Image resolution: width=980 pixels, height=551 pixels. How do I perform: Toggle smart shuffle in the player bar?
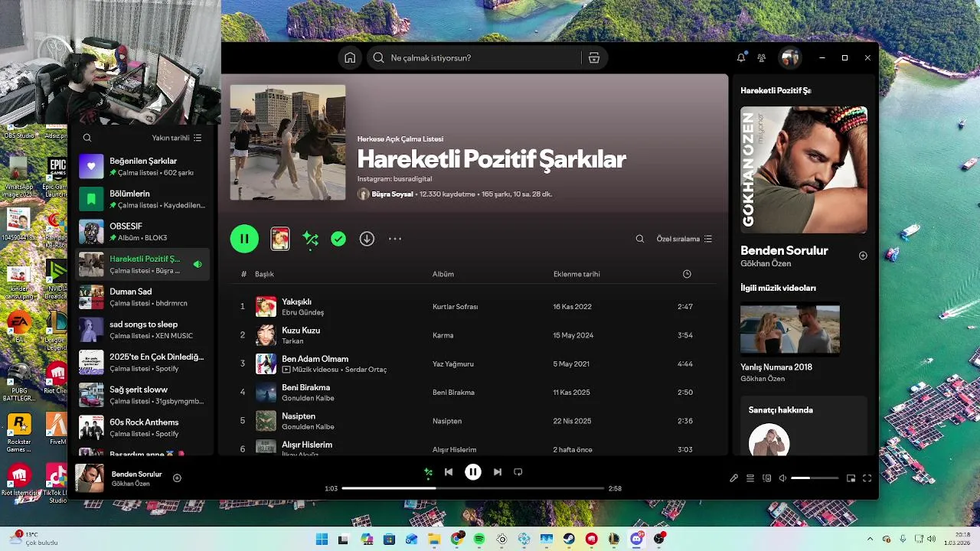pos(429,472)
